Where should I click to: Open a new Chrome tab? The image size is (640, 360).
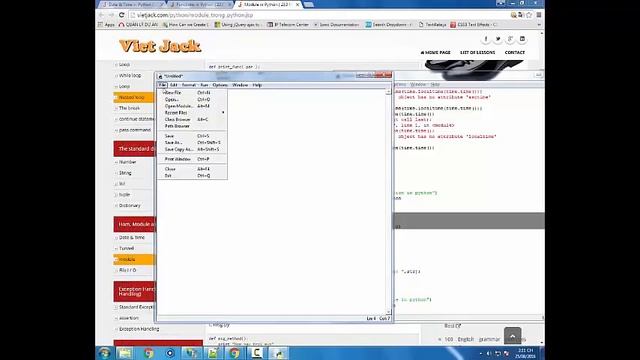tap(309, 4)
